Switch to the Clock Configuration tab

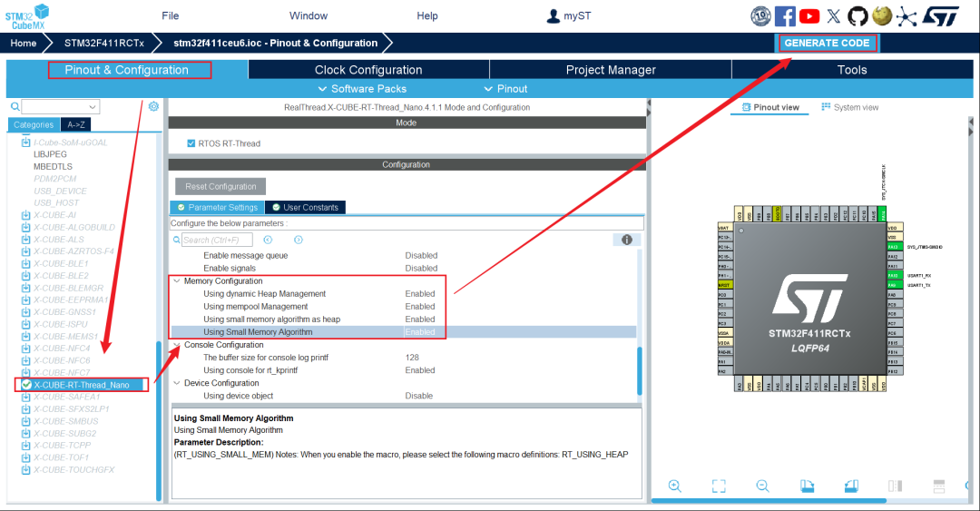368,70
